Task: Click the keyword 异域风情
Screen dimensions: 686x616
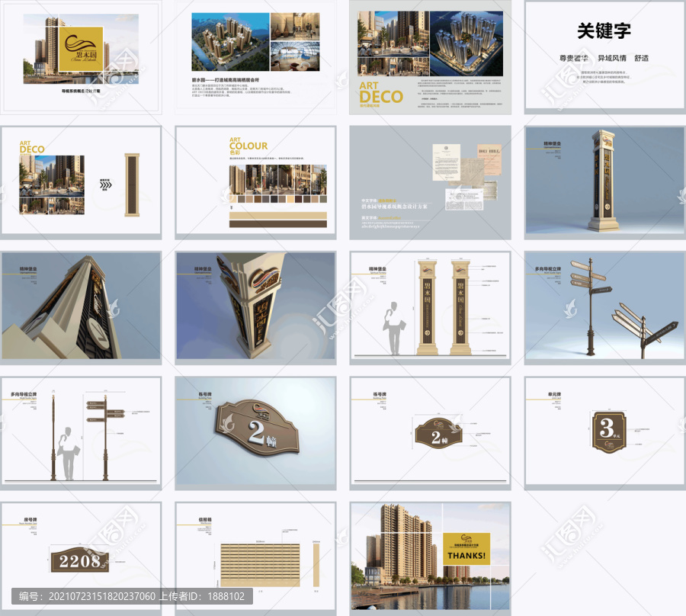Action: 611,58
